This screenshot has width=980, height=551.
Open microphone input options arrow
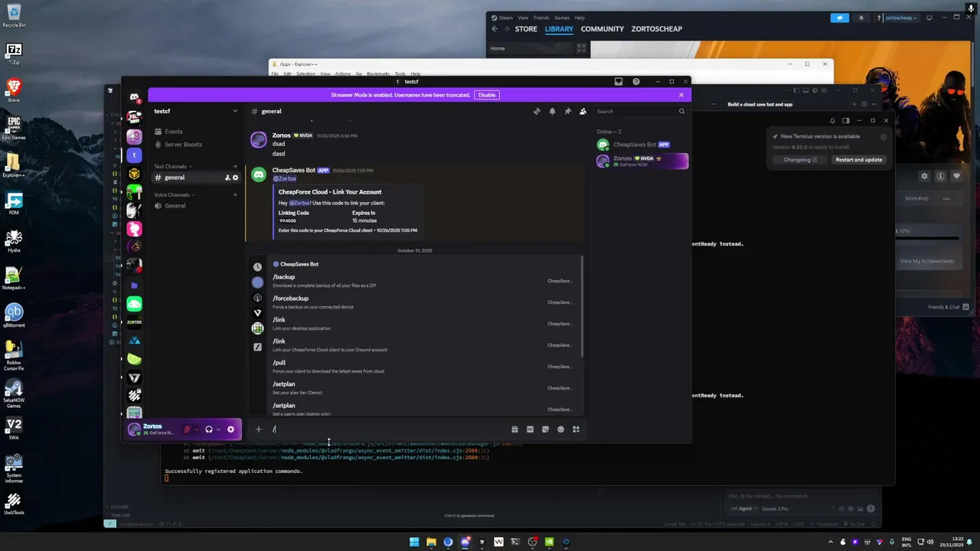point(196,429)
